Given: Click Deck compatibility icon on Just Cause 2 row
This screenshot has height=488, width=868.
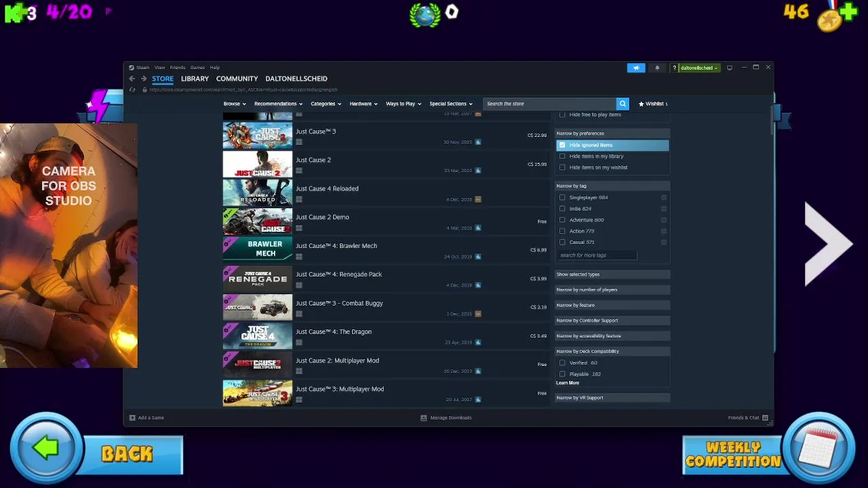Looking at the screenshot, I should click(478, 170).
